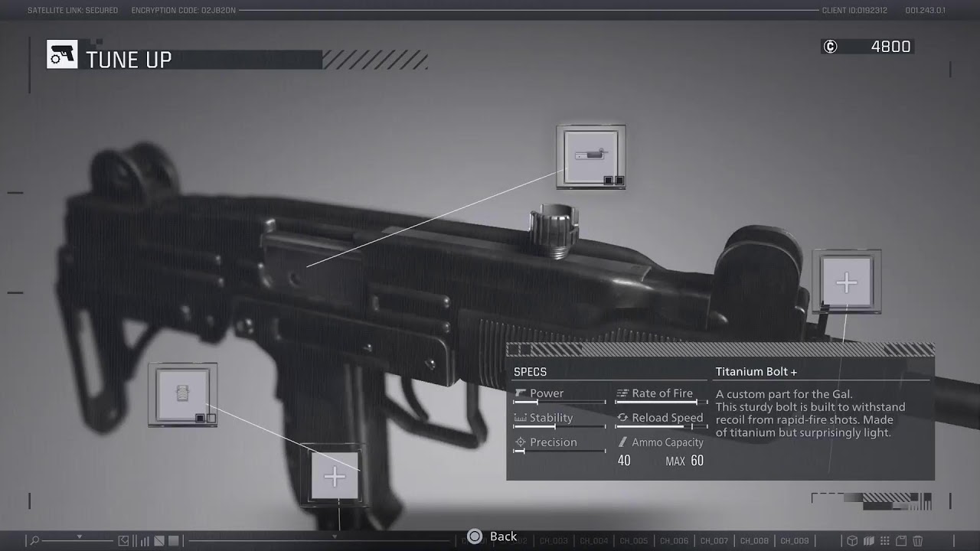Click the CH_009 channel label
The image size is (980, 551).
(x=795, y=541)
